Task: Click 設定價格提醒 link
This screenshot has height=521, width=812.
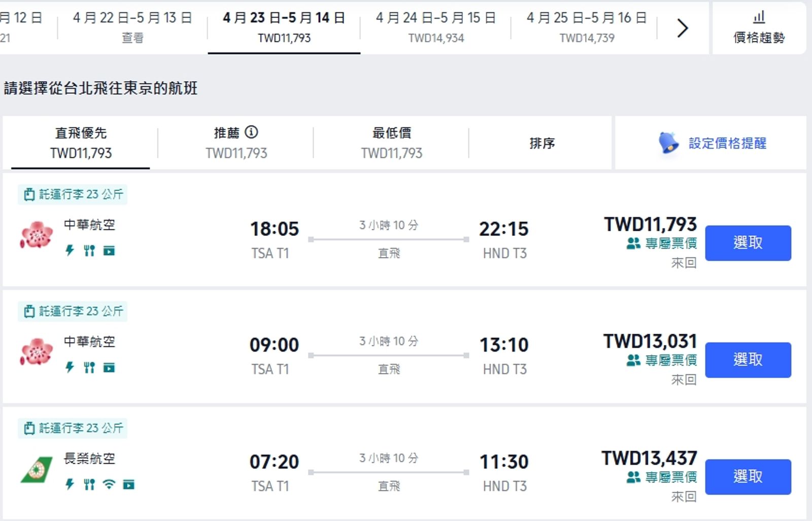Action: [727, 144]
